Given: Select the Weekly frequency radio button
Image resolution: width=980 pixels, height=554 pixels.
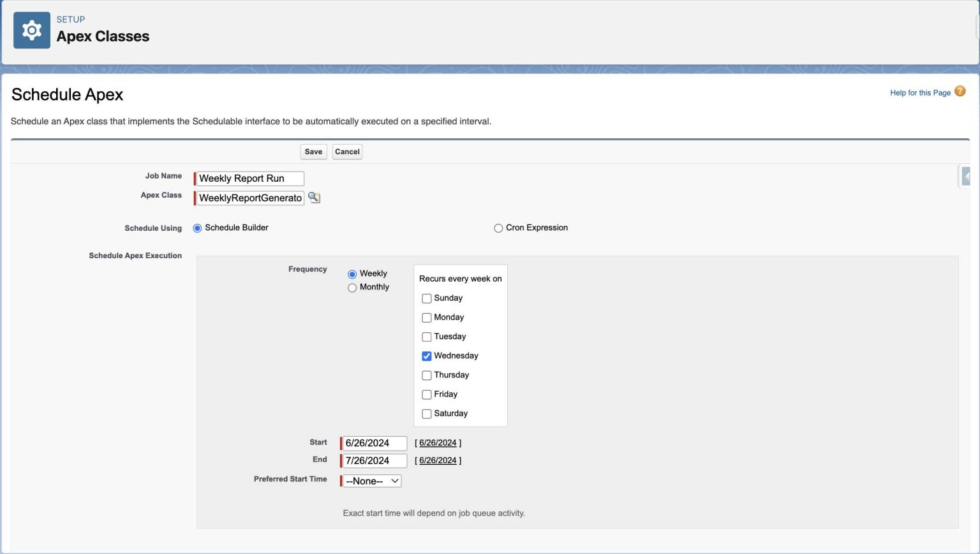Looking at the screenshot, I should coord(352,273).
